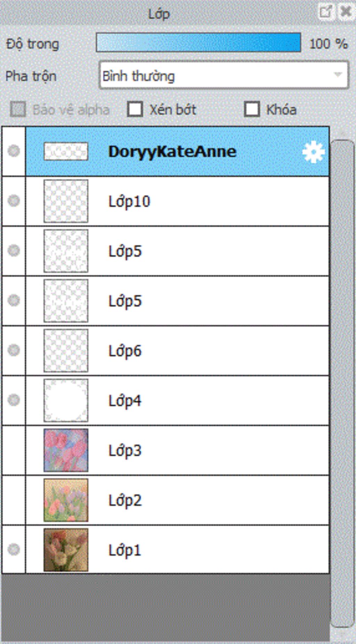Hide the Lớp10 layer

[14, 201]
